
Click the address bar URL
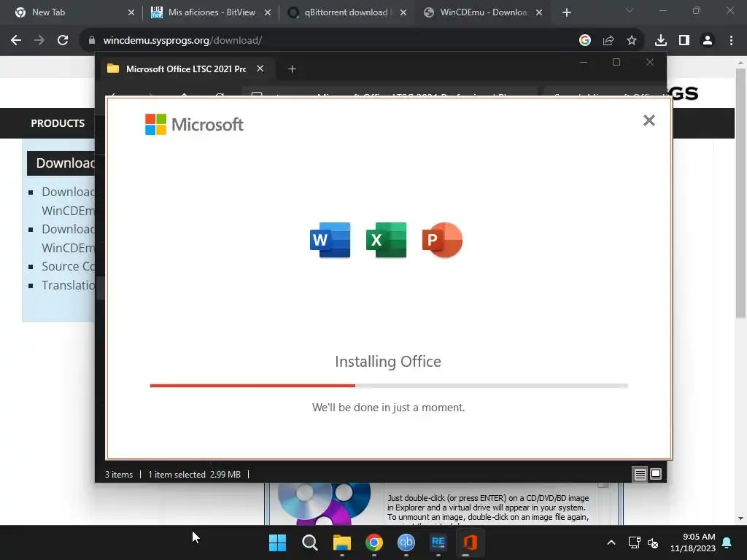182,41
